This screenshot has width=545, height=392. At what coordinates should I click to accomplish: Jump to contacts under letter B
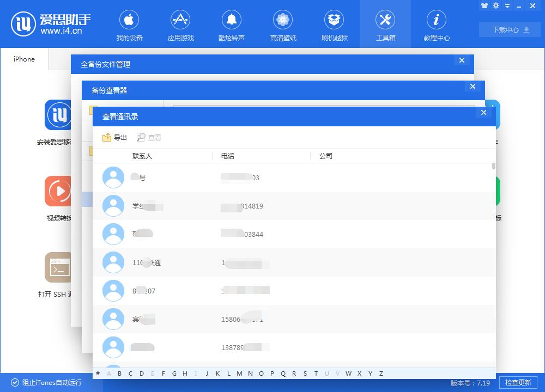click(x=119, y=373)
